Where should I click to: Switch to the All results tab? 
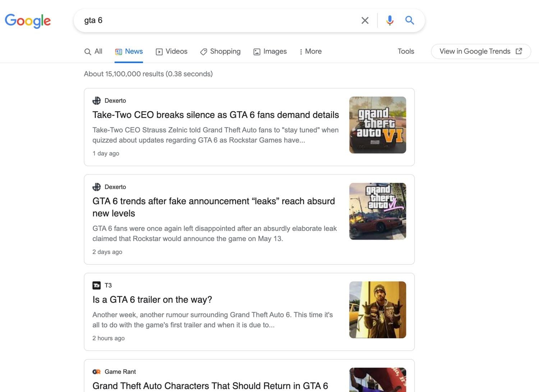point(93,51)
